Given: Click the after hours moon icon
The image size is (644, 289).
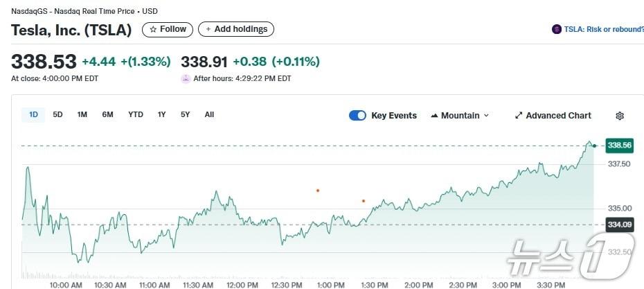Looking at the screenshot, I should (186, 78).
